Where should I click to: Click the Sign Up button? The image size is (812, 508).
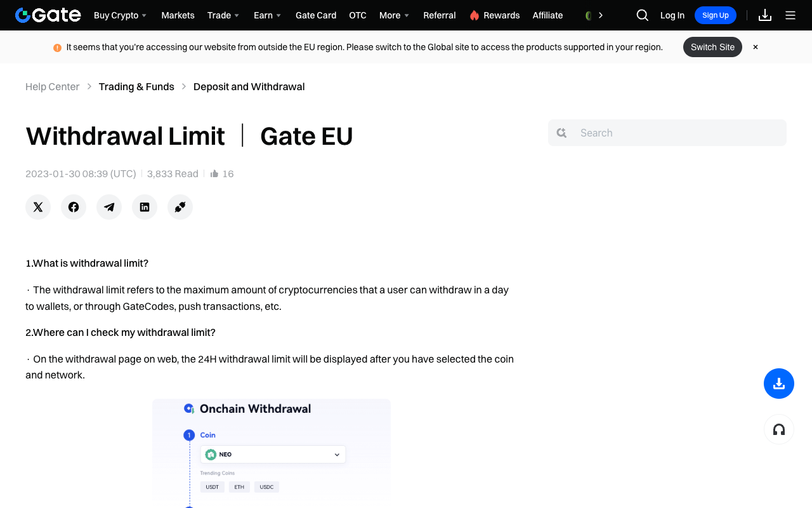[x=716, y=15]
